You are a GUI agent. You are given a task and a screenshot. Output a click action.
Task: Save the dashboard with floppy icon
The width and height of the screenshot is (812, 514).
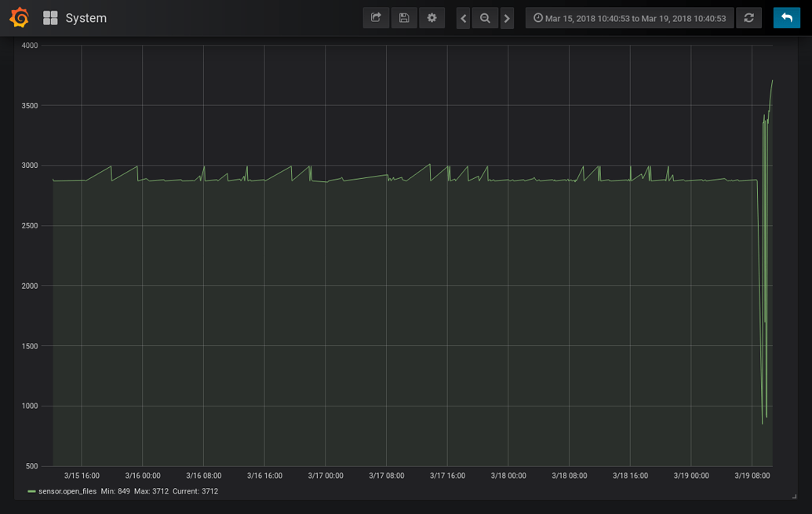pyautogui.click(x=404, y=18)
